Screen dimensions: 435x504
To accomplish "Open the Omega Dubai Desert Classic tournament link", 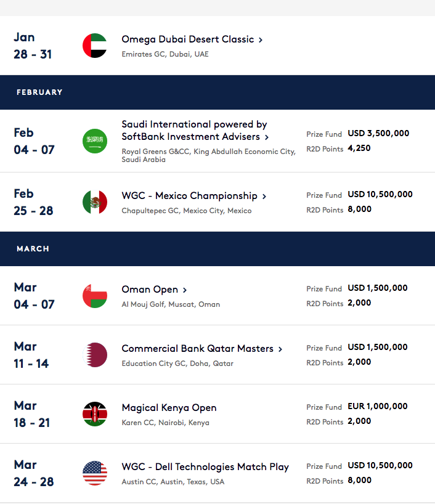I will pos(188,39).
